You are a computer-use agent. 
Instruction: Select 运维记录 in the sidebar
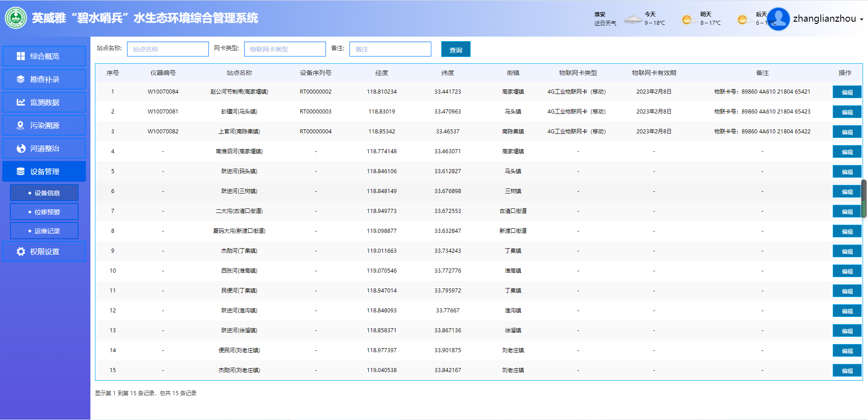(x=44, y=231)
